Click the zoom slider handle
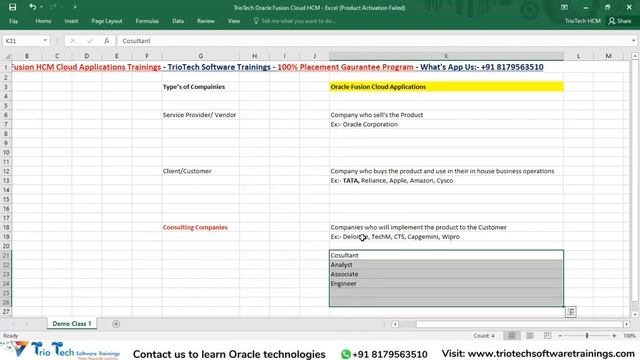 587,336
